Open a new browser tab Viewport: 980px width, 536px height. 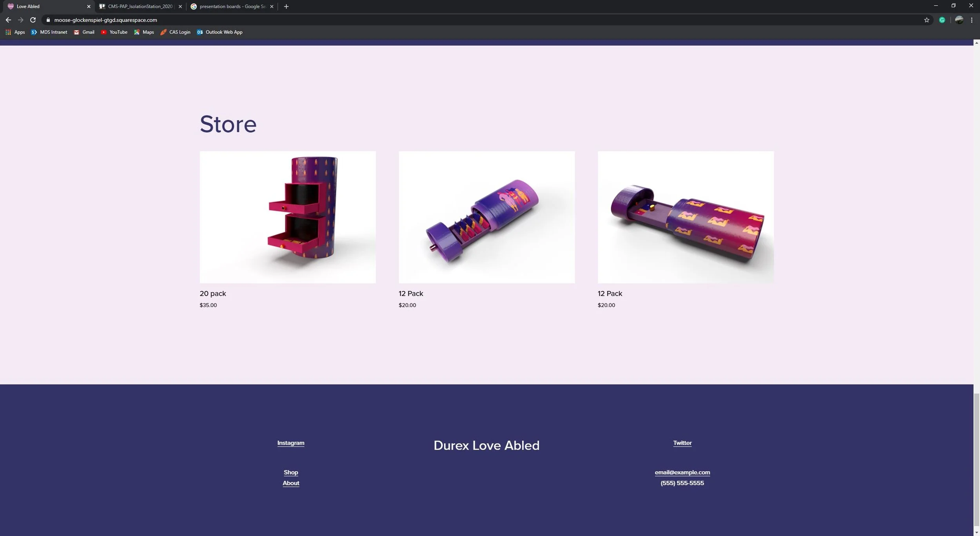(286, 6)
